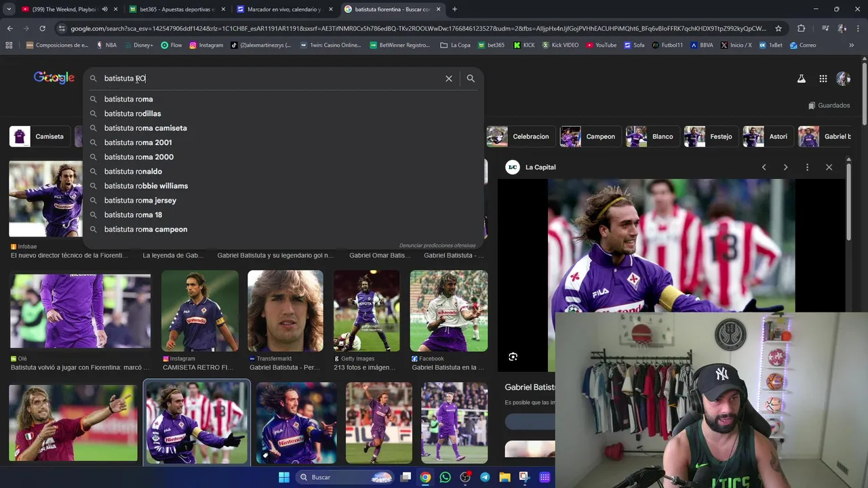Open the La Copa bookmarks folder
The image size is (868, 488).
pyautogui.click(x=455, y=45)
